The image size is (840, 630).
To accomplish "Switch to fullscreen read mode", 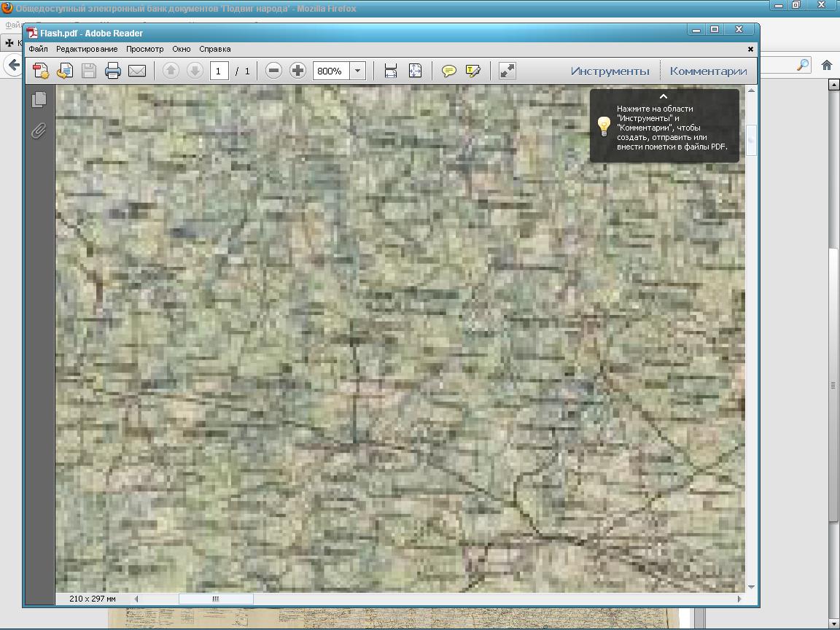I will (x=507, y=71).
